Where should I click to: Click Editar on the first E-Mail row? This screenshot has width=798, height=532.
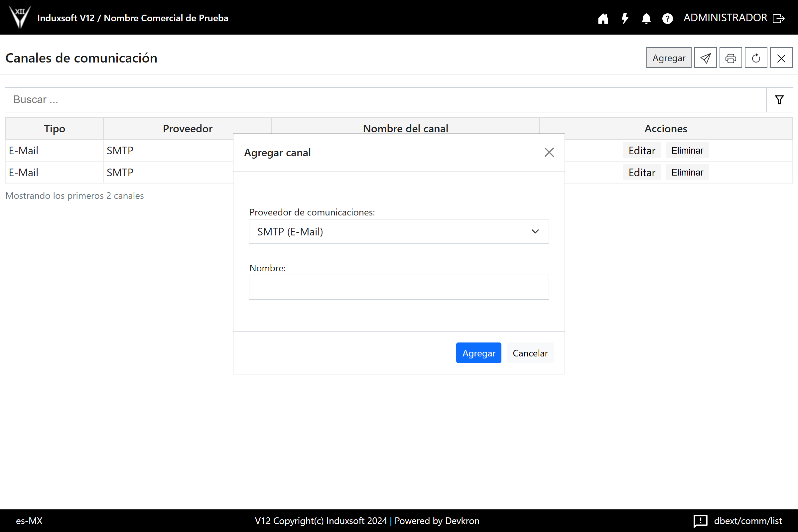click(642, 150)
